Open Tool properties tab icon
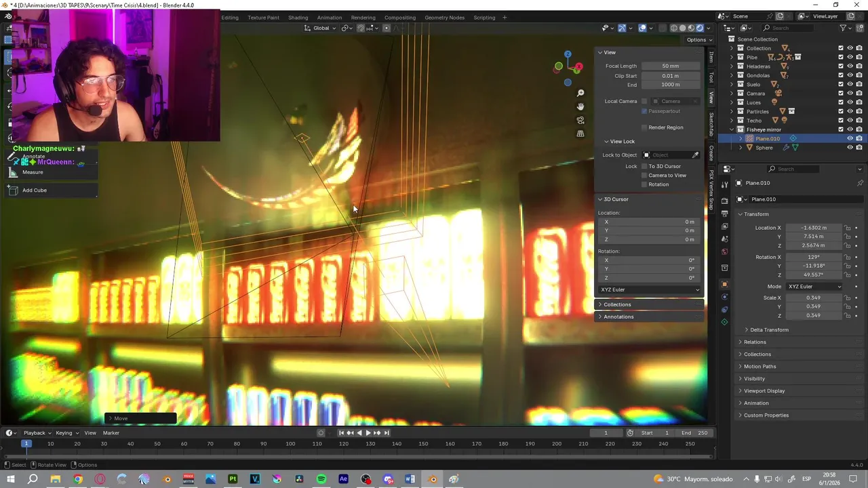Screen dimensions: 868x488 click(724, 184)
